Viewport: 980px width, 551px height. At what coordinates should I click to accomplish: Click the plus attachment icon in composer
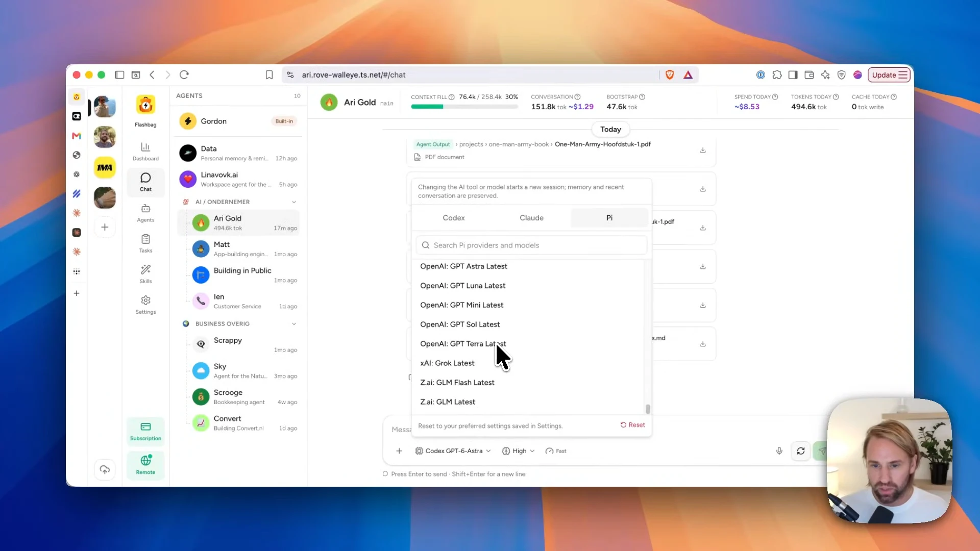click(x=399, y=451)
